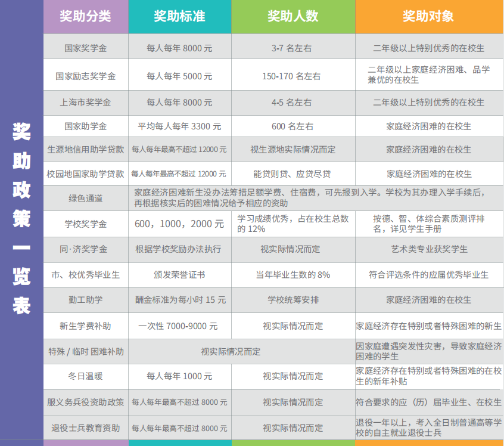Click 视生源地实际情况而定 cell

click(x=293, y=150)
